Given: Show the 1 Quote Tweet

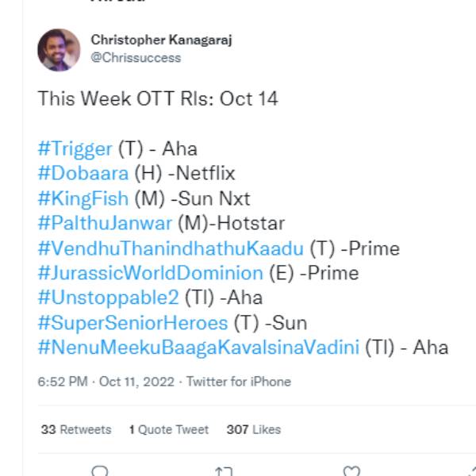Looking at the screenshot, I should tap(169, 429).
